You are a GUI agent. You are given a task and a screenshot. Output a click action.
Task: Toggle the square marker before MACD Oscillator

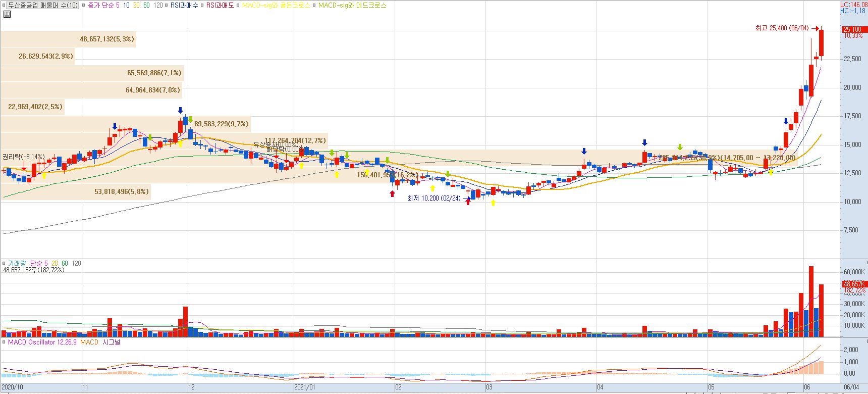pyautogui.click(x=4, y=342)
